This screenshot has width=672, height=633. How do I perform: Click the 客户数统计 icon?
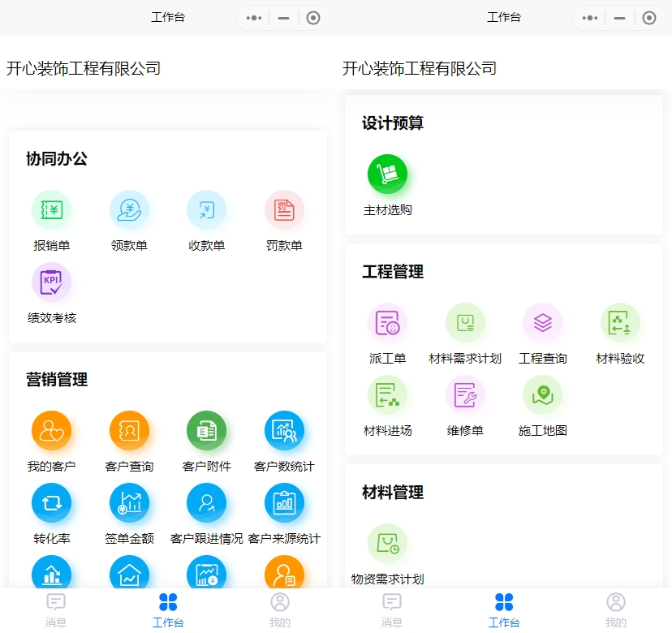coord(282,429)
